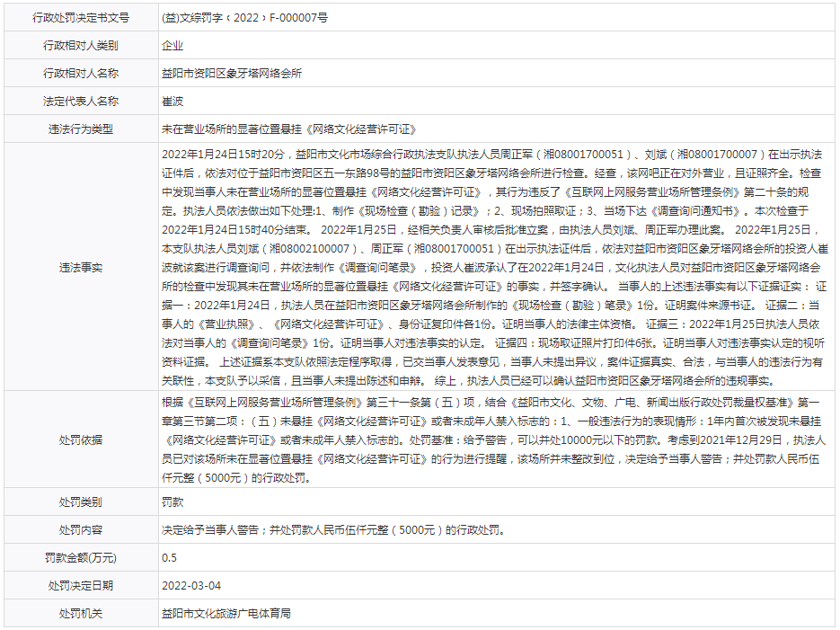Click the '违法行为类型' label cell
Screen dimensions: 840x630
(81, 129)
